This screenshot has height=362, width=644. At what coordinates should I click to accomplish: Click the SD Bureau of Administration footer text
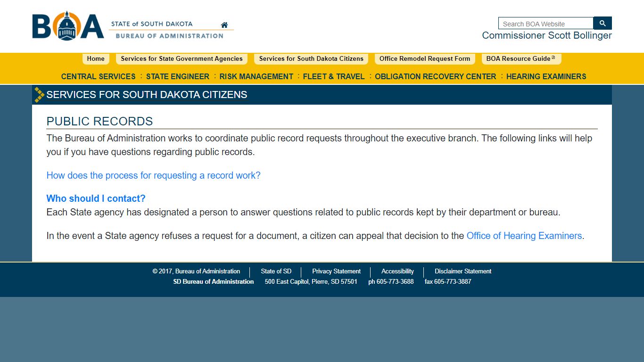click(214, 282)
